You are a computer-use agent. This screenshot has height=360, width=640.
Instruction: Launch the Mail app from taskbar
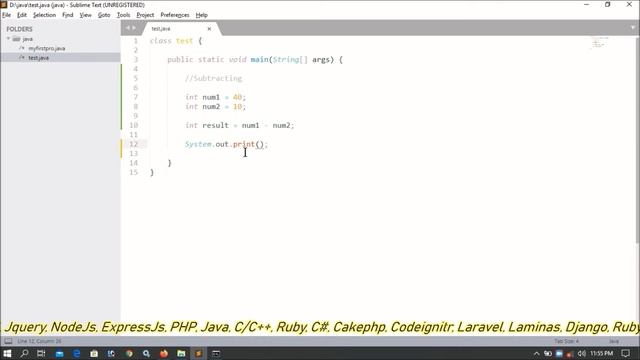(59, 353)
